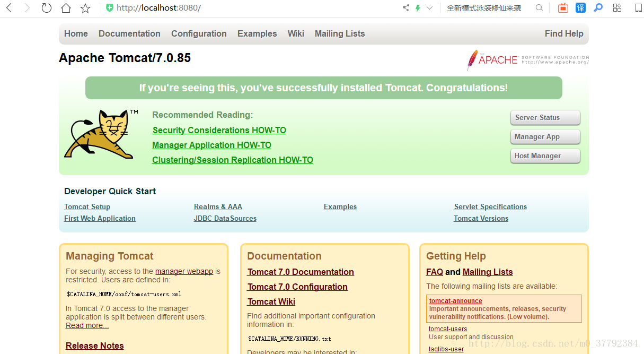Click the Getting Help heading
This screenshot has height=354, width=644.
tap(456, 256)
